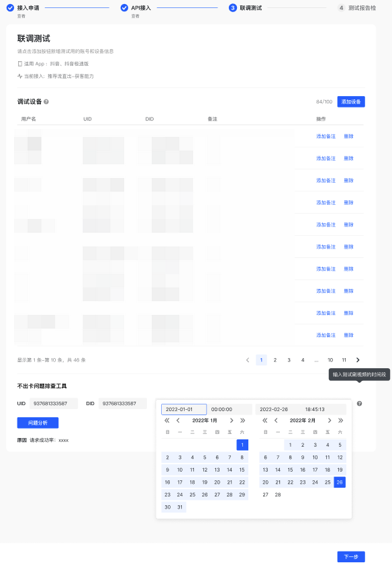Click the 问题分析 button
392x567 pixels.
38,423
